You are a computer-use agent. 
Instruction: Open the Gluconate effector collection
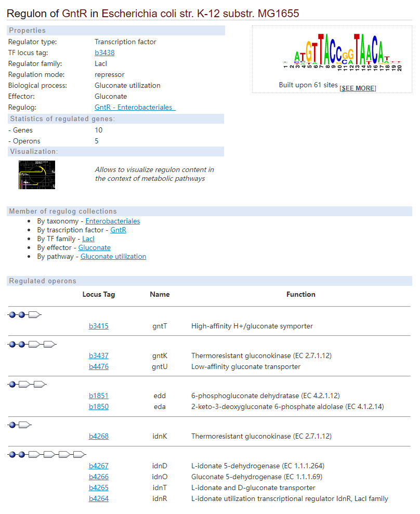94,247
